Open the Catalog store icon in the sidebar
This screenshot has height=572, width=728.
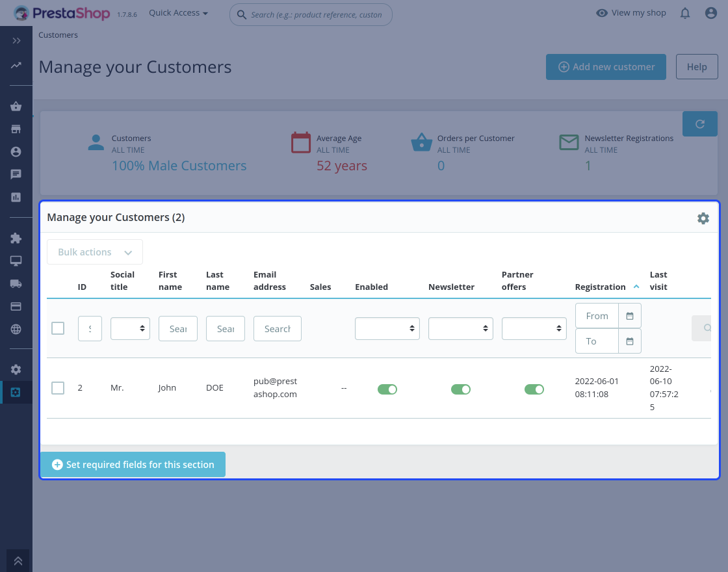pyautogui.click(x=16, y=129)
